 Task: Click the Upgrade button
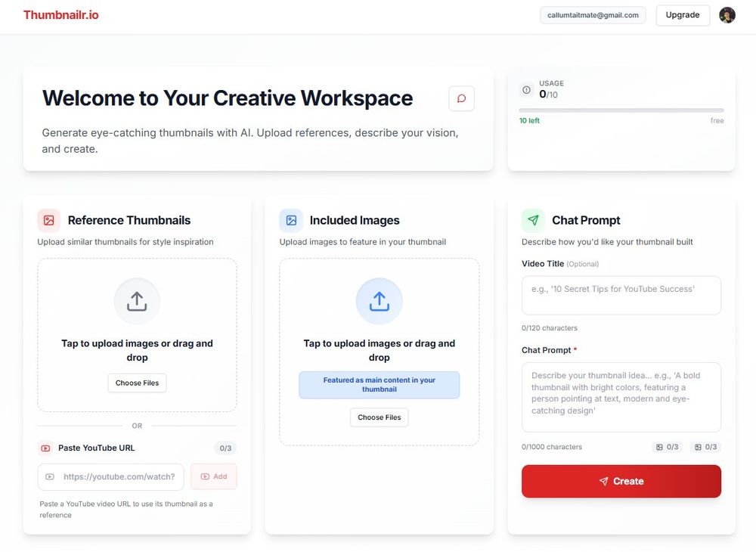point(682,14)
